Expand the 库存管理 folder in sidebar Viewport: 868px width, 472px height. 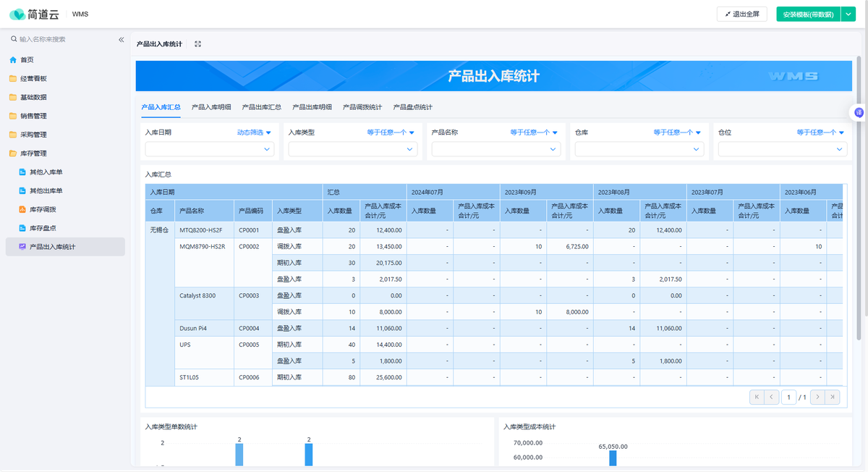pos(33,153)
